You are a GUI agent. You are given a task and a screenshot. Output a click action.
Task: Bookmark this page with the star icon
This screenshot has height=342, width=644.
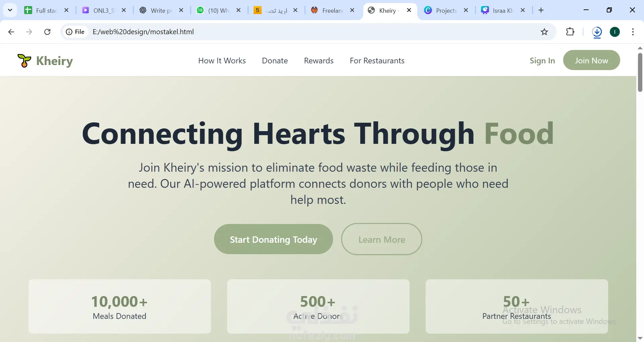(544, 32)
